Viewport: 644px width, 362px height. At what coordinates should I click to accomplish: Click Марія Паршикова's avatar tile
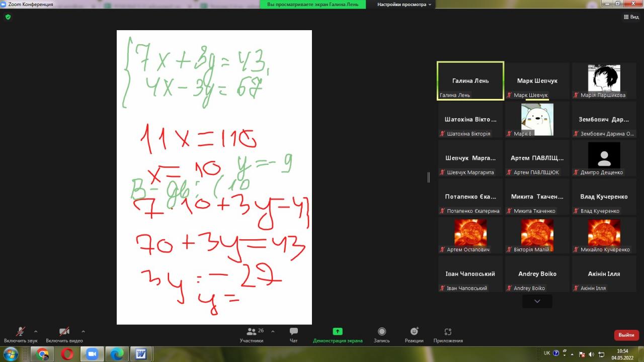604,81
